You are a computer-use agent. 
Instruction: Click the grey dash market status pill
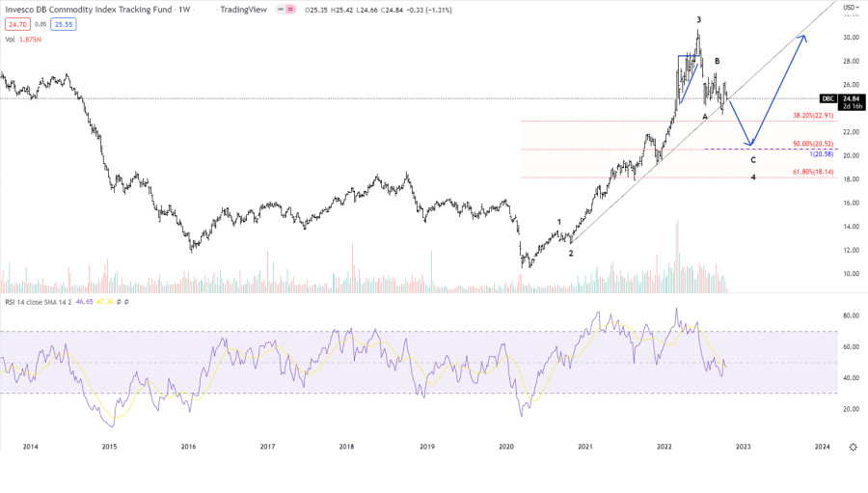point(281,10)
